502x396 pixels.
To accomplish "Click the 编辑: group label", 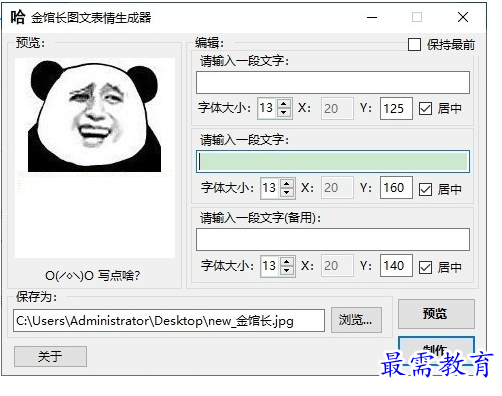I will click(209, 43).
